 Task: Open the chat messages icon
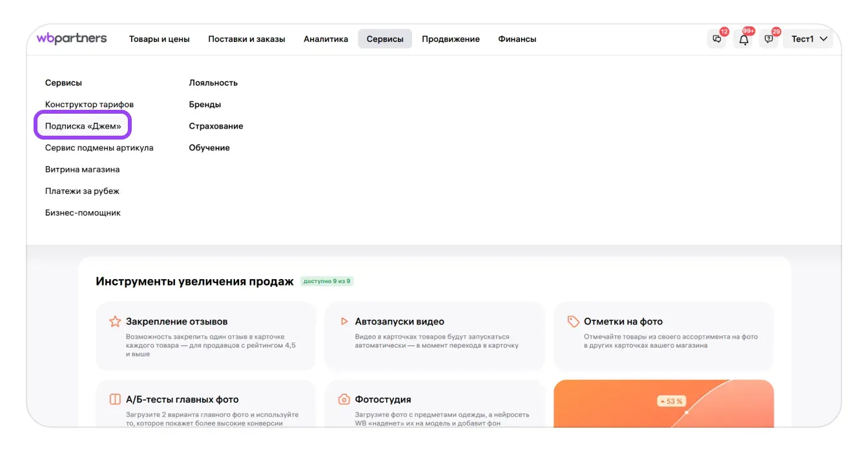(x=717, y=39)
